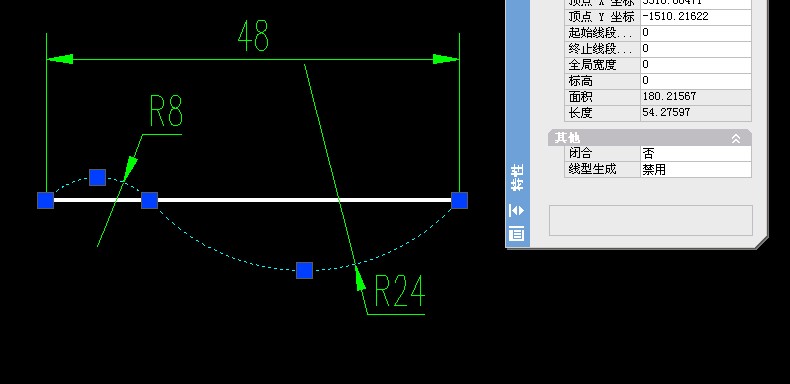Select the grip where the two arcs meet
The image size is (790, 384).
[149, 200]
